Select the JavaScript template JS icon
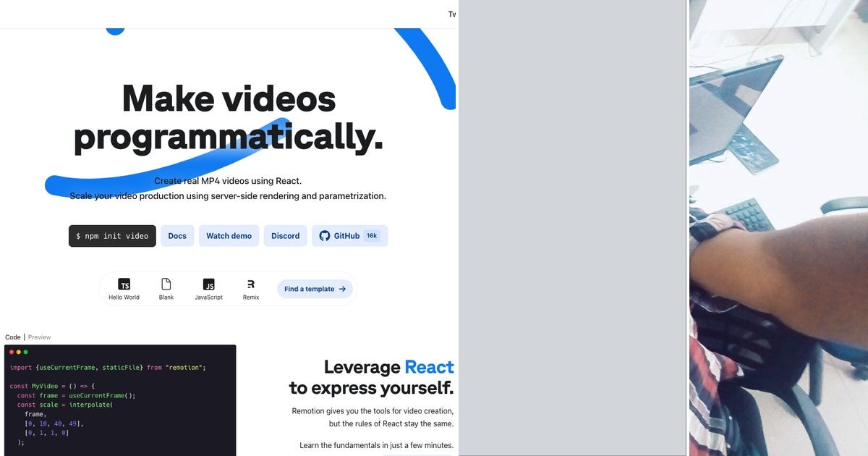 [x=208, y=284]
